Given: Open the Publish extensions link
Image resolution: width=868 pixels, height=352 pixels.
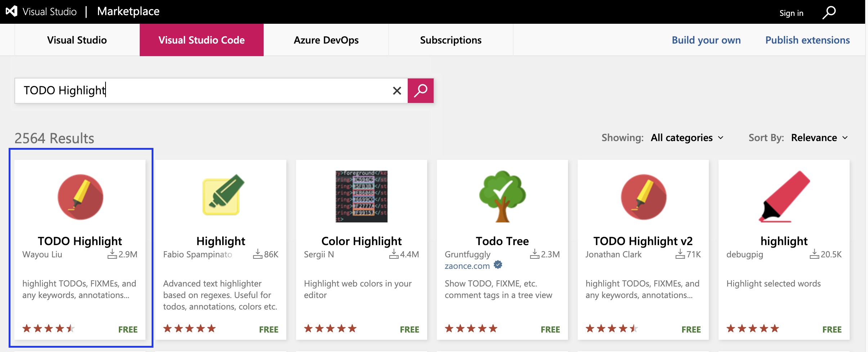Looking at the screenshot, I should [x=807, y=40].
